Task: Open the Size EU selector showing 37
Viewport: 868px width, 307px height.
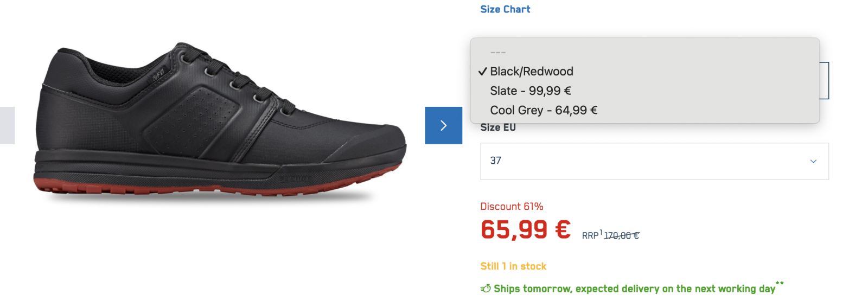Action: coord(654,161)
